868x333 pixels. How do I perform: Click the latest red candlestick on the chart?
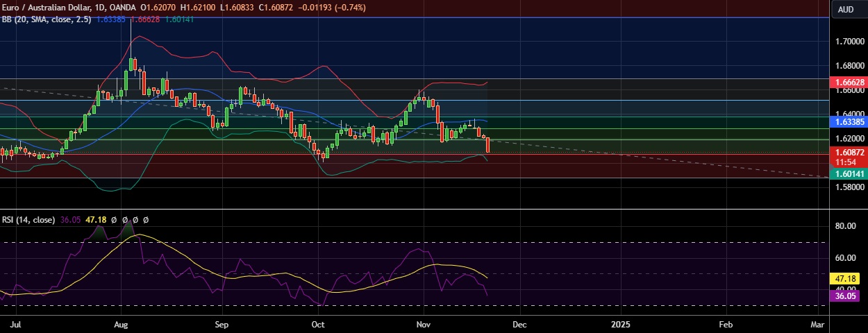488,144
